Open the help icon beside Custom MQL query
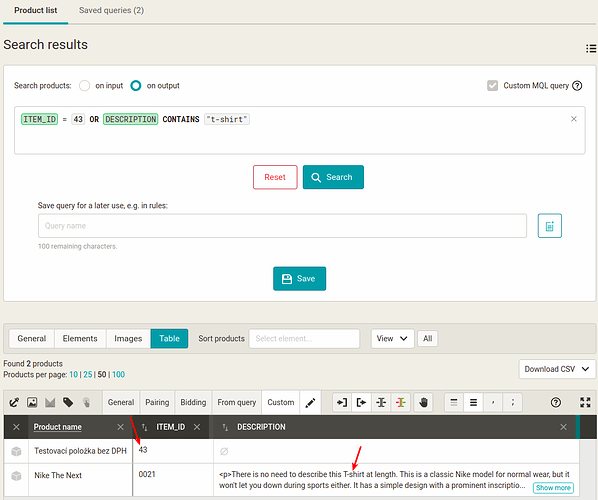The width and height of the screenshot is (598, 500). [577, 86]
